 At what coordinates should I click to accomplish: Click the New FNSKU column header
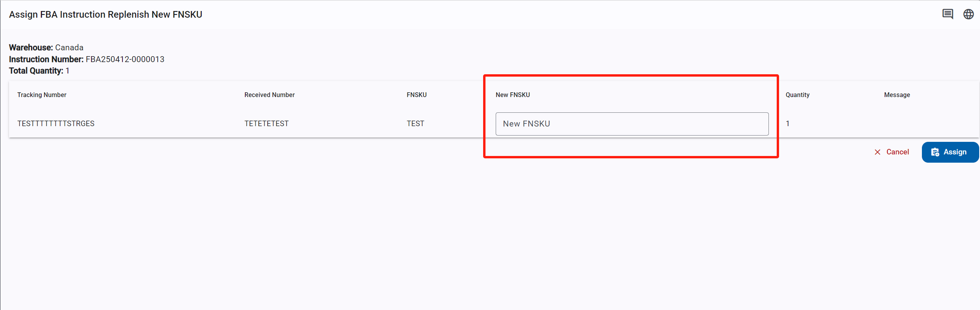coord(513,95)
